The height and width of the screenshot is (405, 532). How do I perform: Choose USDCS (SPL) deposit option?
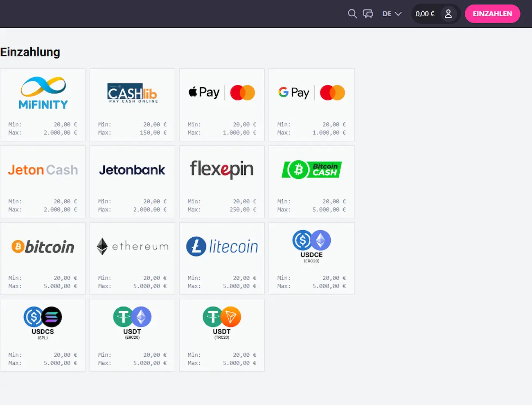[x=43, y=335]
